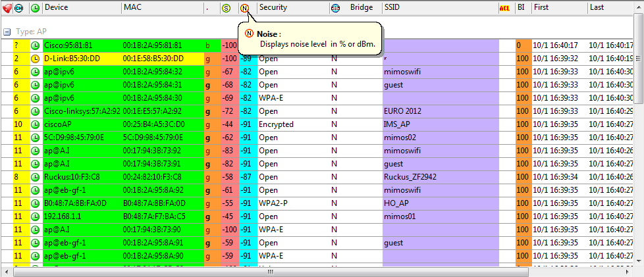Click clock icon in 192.168.1.1 row
The width and height of the screenshot is (644, 277).
[x=36, y=216]
